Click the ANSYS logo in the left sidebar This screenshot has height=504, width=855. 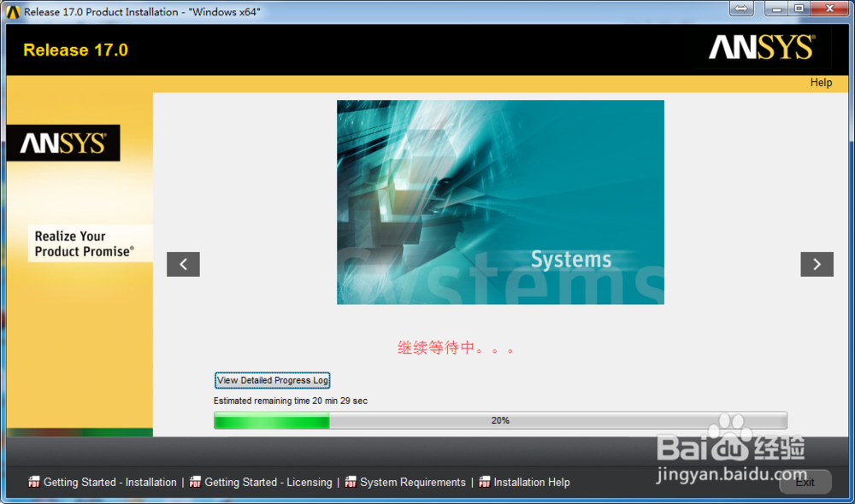click(x=63, y=144)
